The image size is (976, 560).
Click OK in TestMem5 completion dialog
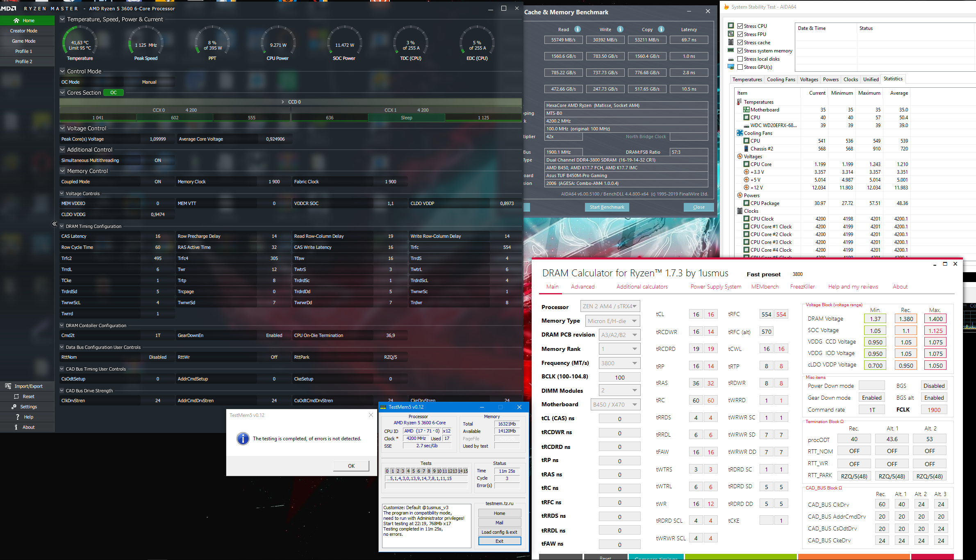351,466
